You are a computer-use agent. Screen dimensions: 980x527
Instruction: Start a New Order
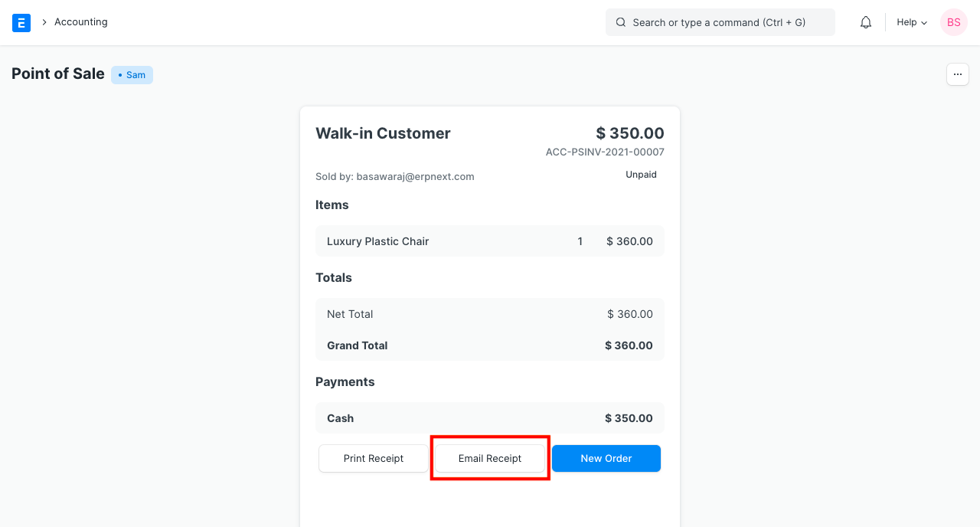coord(606,458)
